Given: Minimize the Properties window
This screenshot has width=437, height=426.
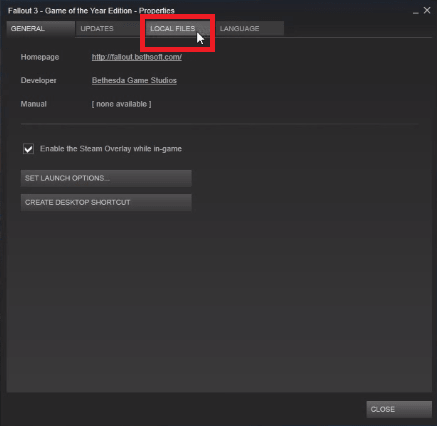Looking at the screenshot, I should coord(415,12).
